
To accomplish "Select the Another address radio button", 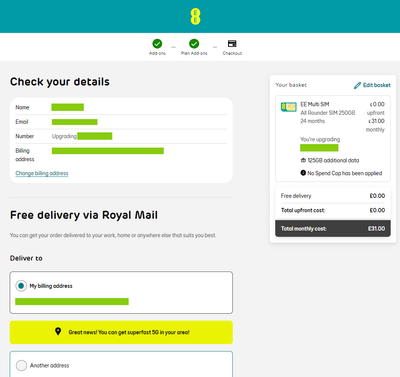I will (21, 365).
